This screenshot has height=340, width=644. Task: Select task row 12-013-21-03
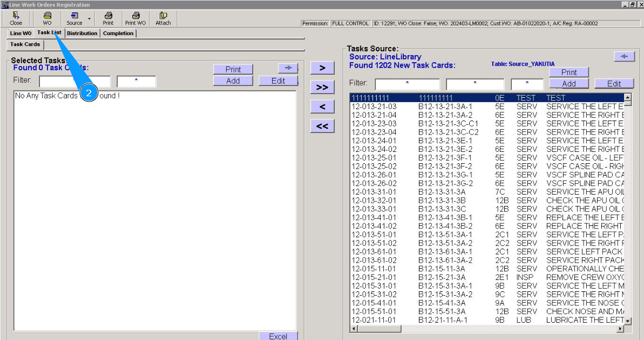tap(487, 106)
